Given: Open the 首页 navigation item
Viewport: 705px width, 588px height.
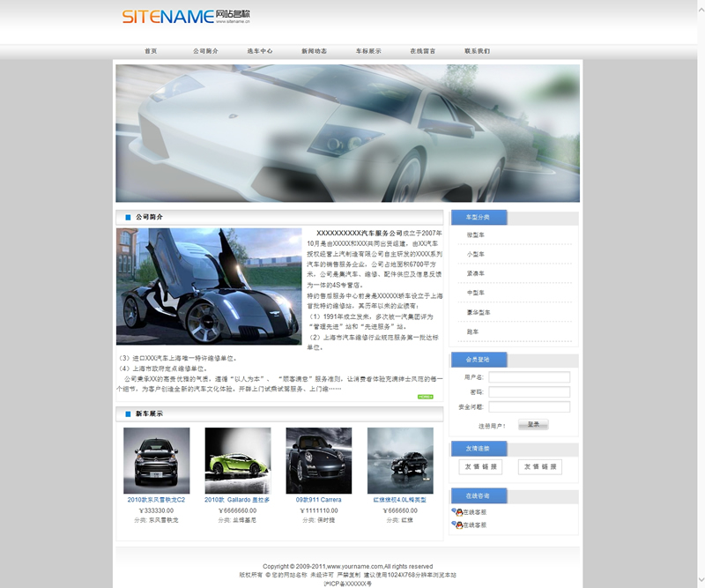Looking at the screenshot, I should click(151, 51).
